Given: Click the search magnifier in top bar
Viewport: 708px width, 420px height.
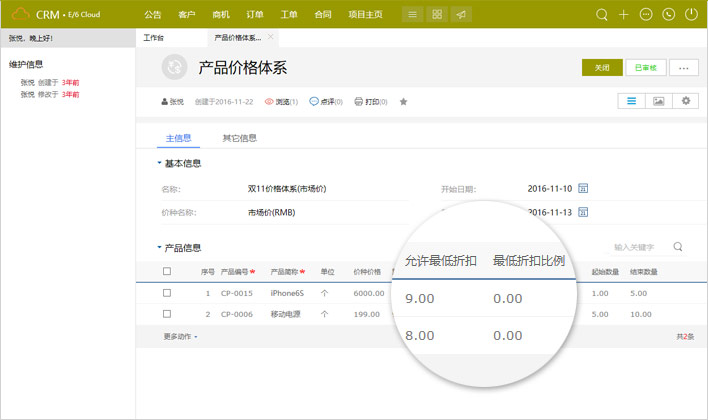Looking at the screenshot, I should (x=601, y=15).
